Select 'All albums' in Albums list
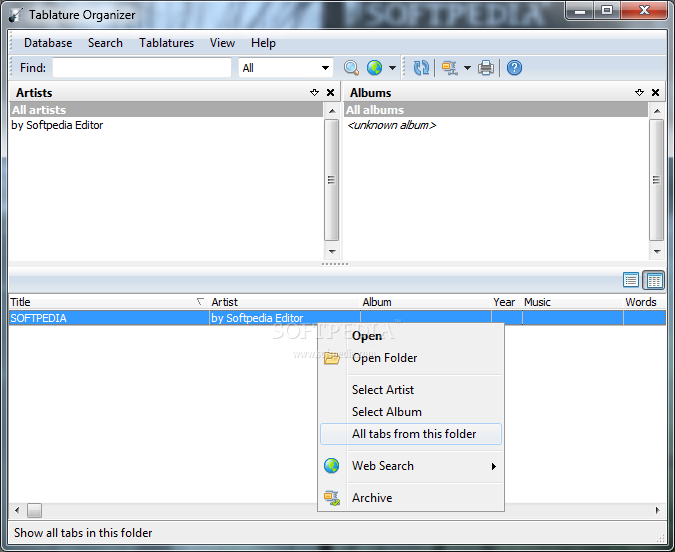 495,110
